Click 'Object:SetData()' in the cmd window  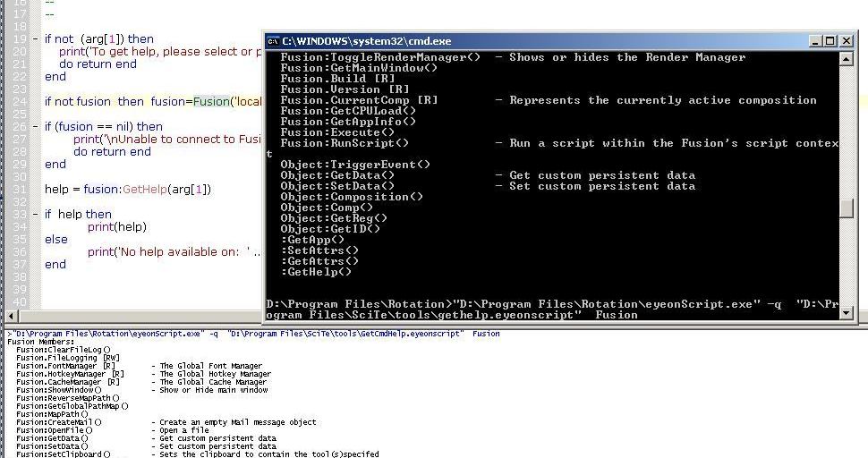tap(337, 186)
